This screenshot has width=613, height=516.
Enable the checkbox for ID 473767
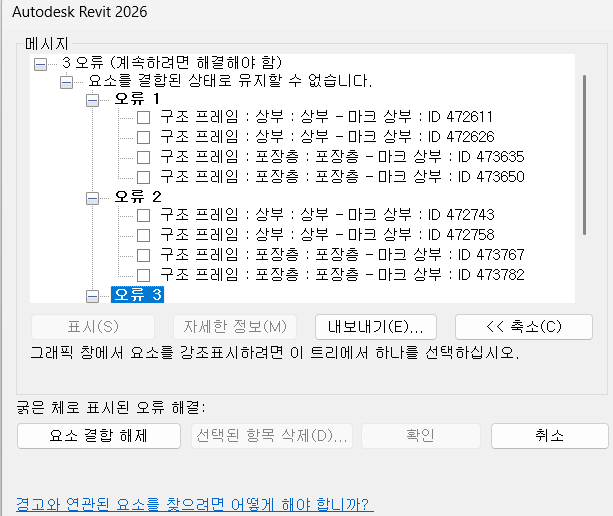(144, 255)
